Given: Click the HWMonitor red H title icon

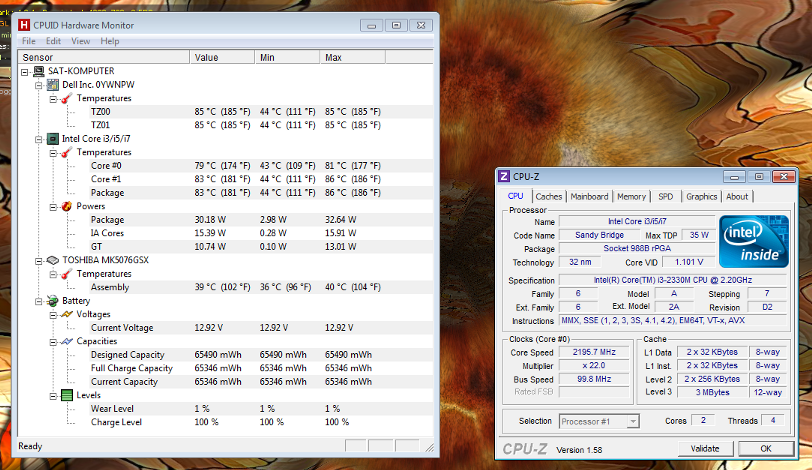Looking at the screenshot, I should [x=24, y=25].
